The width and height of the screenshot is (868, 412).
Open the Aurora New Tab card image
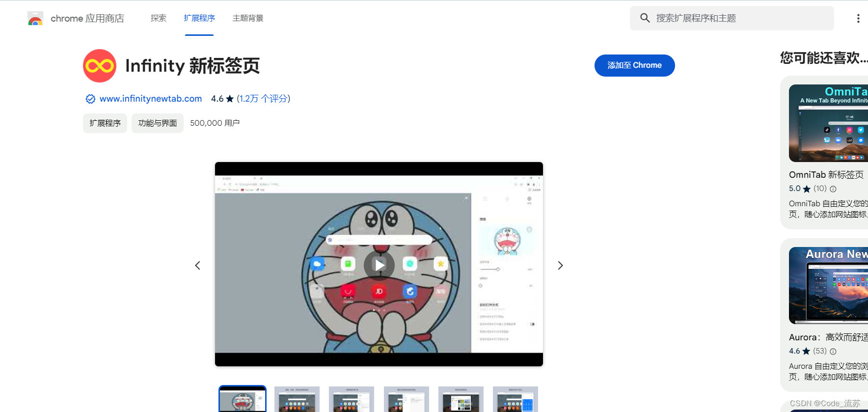[828, 285]
